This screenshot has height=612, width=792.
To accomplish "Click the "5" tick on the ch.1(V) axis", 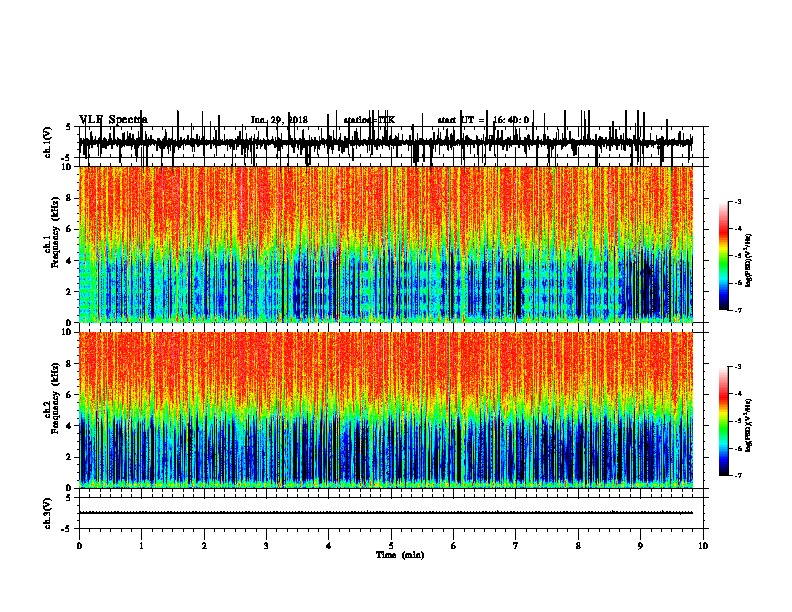I will [69, 127].
